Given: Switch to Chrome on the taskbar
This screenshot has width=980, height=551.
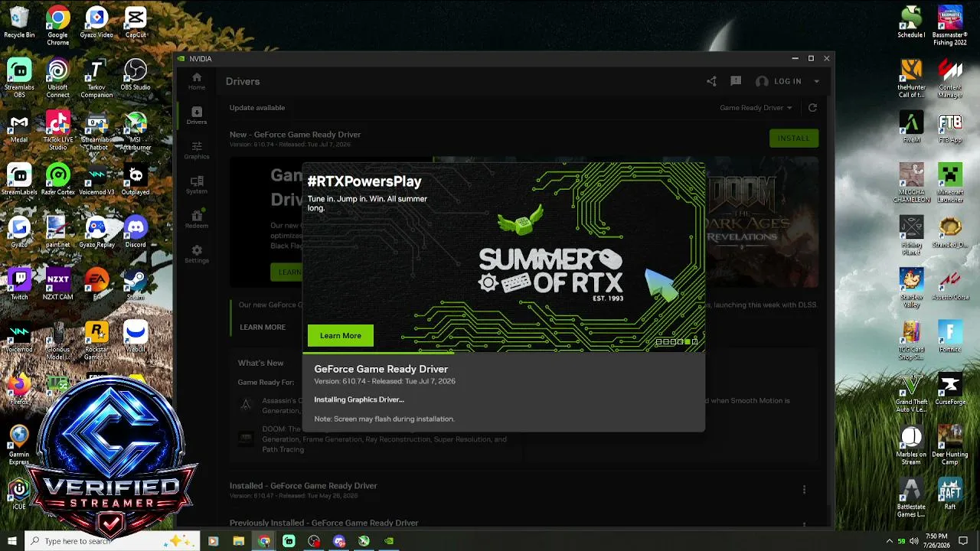Looking at the screenshot, I should [264, 541].
